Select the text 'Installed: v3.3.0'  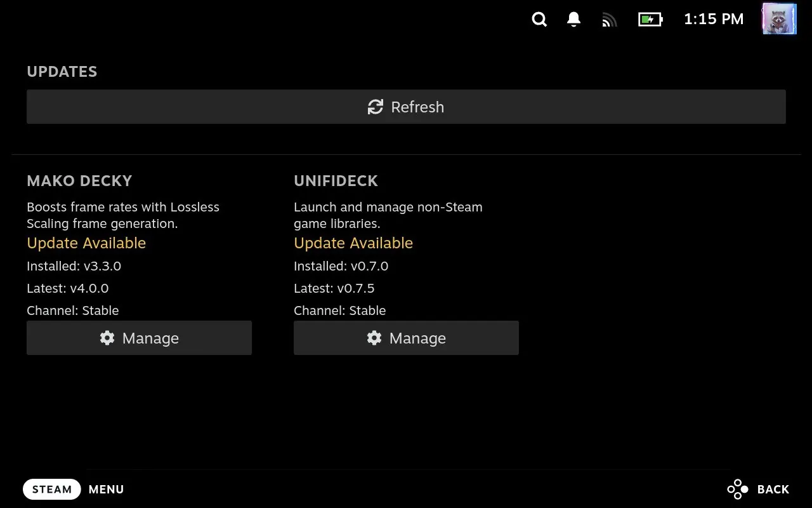74,266
